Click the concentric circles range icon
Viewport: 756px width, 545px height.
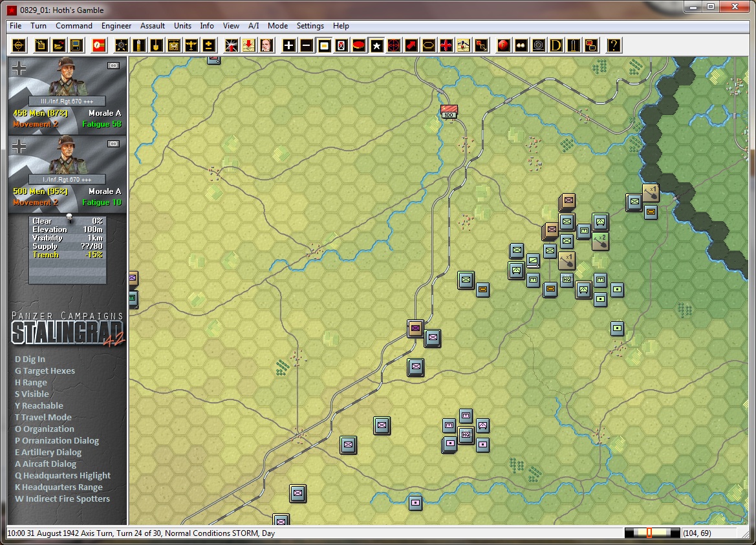(x=539, y=45)
